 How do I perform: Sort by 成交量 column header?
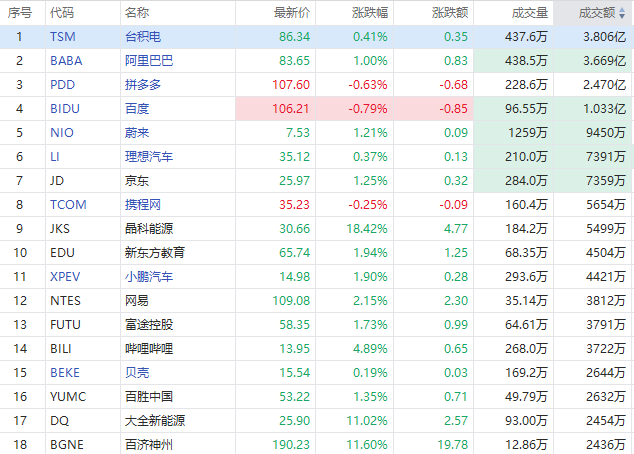coord(530,13)
